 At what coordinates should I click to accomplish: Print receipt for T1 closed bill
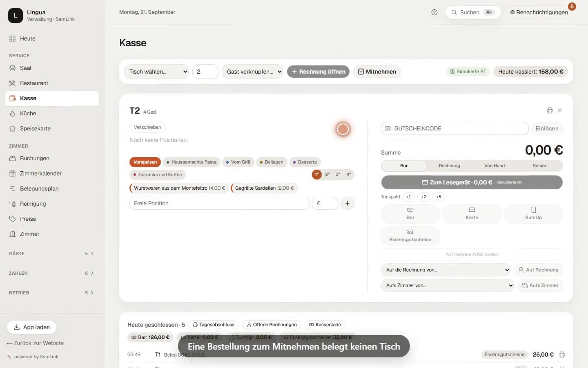tap(562, 355)
